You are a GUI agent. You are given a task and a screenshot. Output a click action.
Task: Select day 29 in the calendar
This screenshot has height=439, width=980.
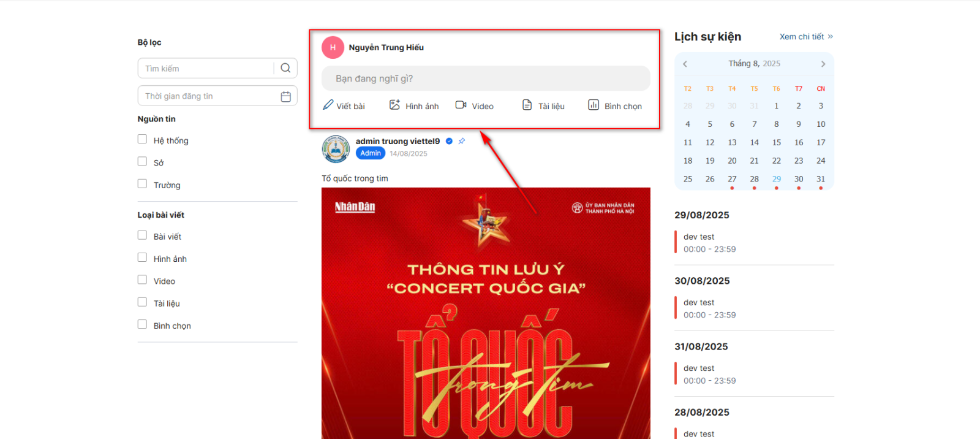coord(777,179)
